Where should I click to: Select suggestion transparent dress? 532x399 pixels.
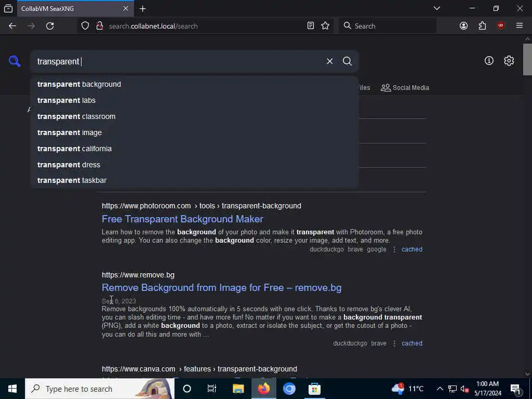click(194, 165)
